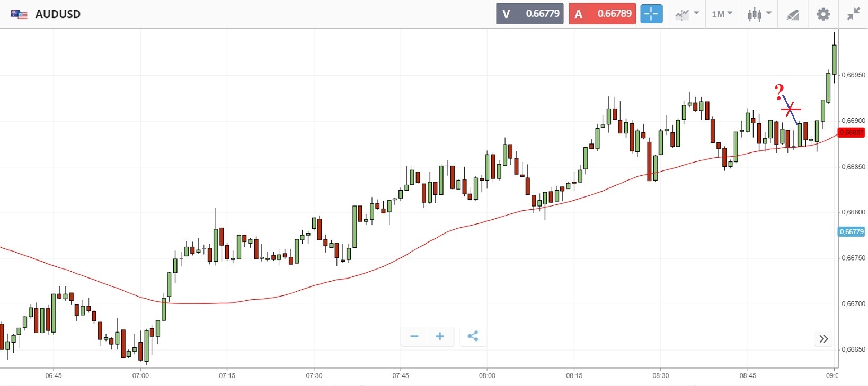
Task: Open chart settings gear
Action: (x=823, y=14)
